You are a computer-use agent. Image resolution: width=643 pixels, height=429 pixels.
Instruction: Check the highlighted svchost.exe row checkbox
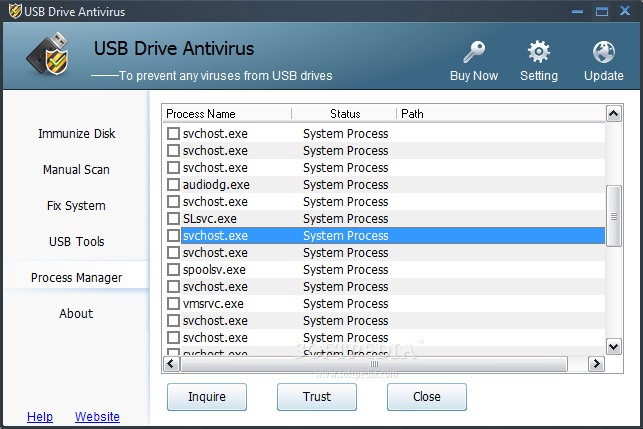click(173, 235)
